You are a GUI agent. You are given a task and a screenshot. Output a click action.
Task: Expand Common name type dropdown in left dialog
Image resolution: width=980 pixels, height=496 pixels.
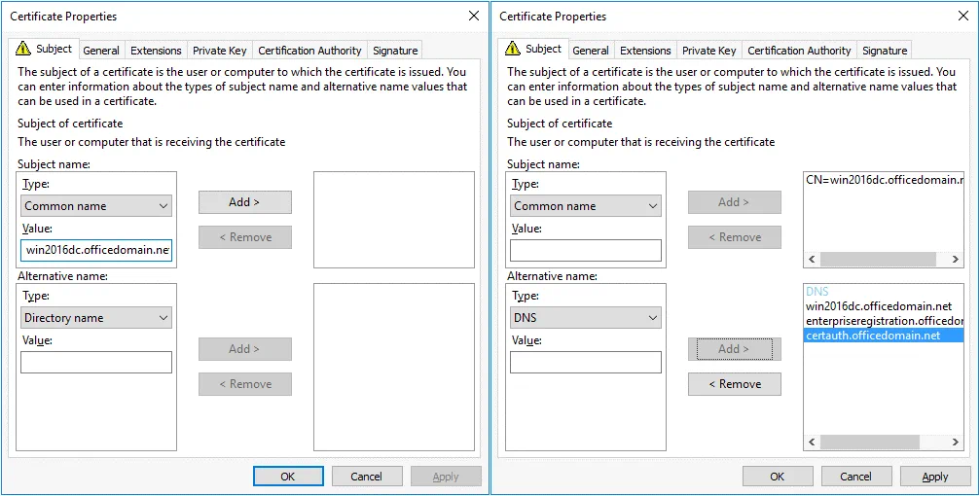tap(96, 206)
